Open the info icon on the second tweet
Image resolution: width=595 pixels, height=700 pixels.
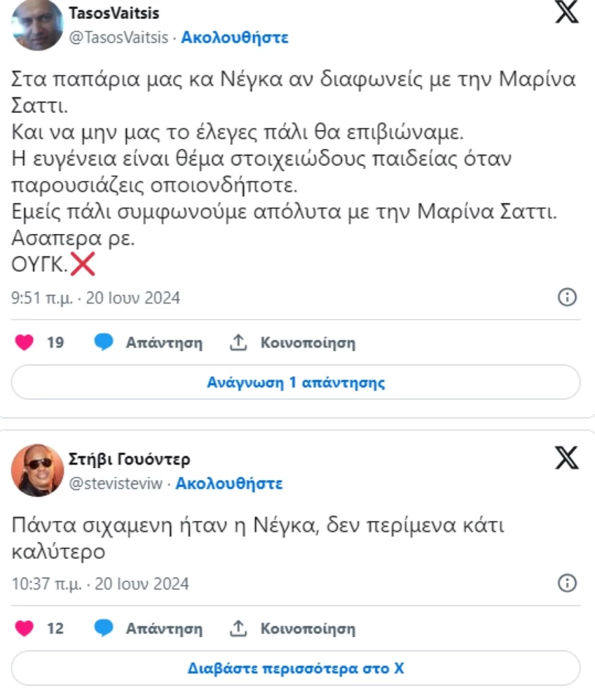569,584
